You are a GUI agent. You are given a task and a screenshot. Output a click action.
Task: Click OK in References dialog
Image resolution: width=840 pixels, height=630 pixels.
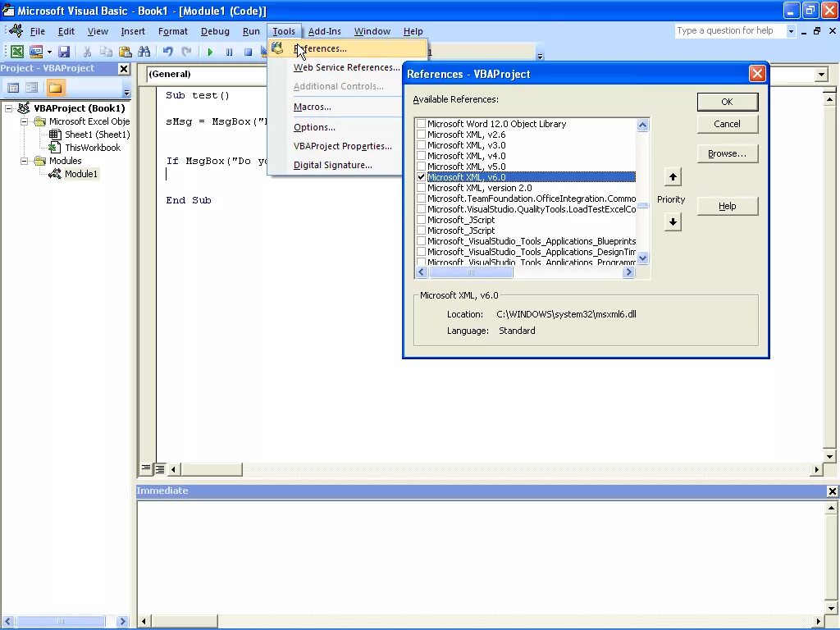coord(727,102)
